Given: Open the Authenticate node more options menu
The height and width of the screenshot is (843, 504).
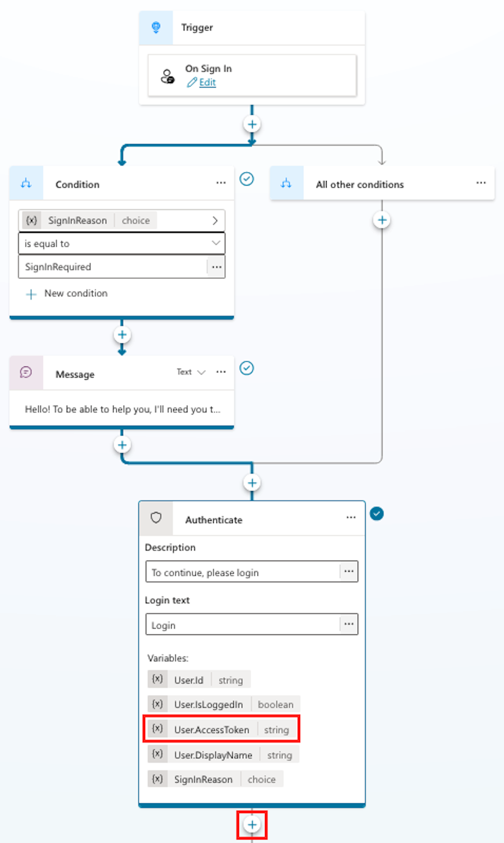Looking at the screenshot, I should tap(351, 518).
